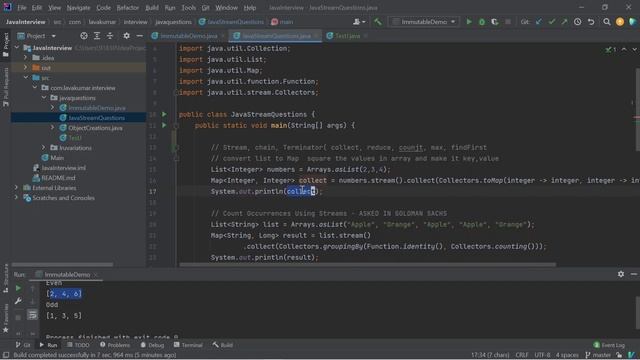Rerun program in Run panel
The width and height of the screenshot is (640, 360).
click(x=18, y=288)
